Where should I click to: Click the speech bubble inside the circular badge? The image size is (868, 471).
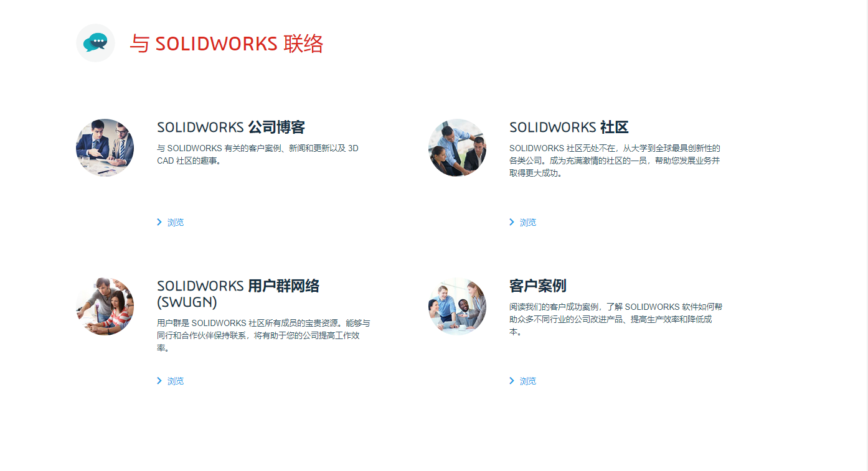(95, 41)
